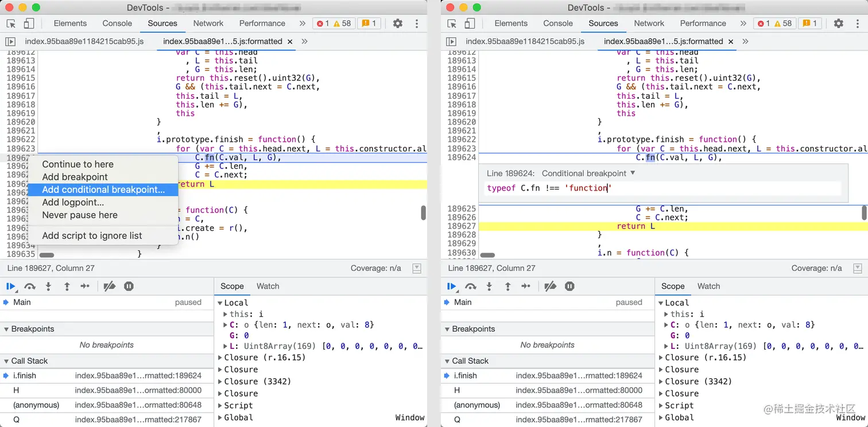Click Step button in left debugger toolbar
The width and height of the screenshot is (868, 427).
click(x=85, y=286)
